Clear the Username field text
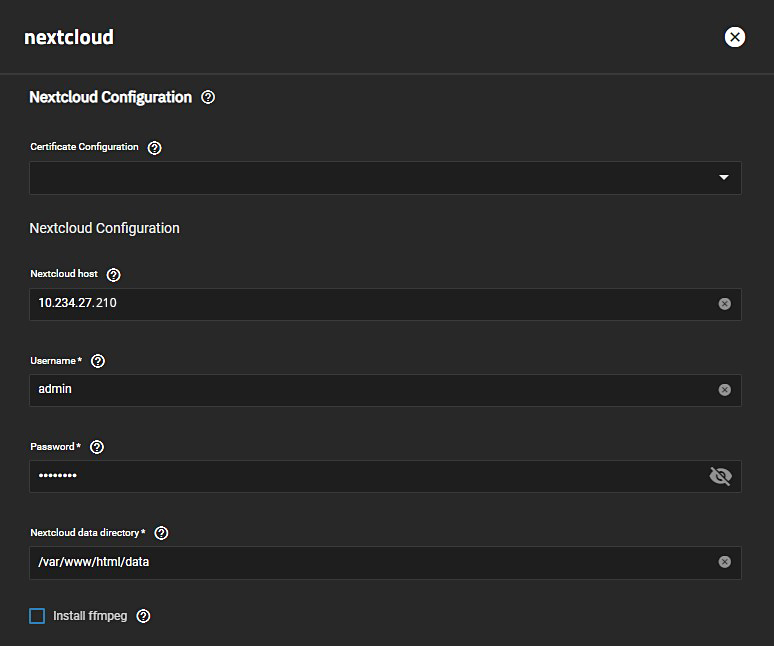 click(724, 390)
